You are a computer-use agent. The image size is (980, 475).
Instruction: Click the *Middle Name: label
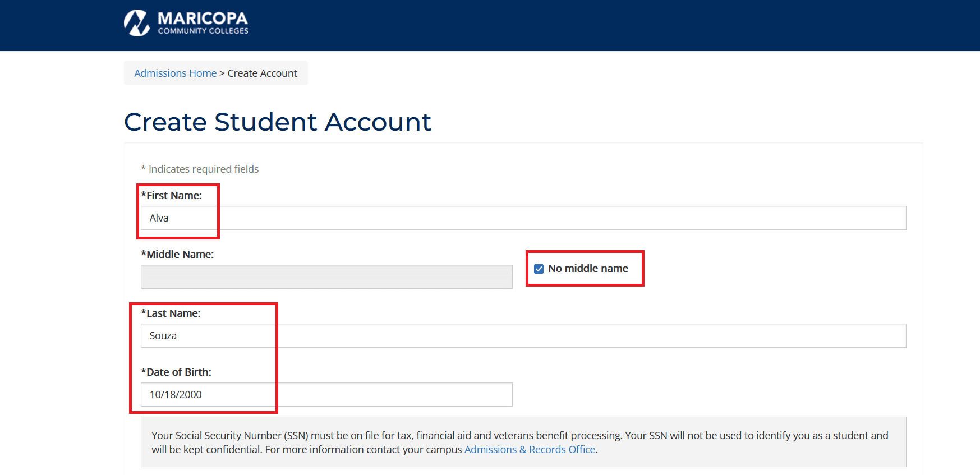(x=177, y=255)
